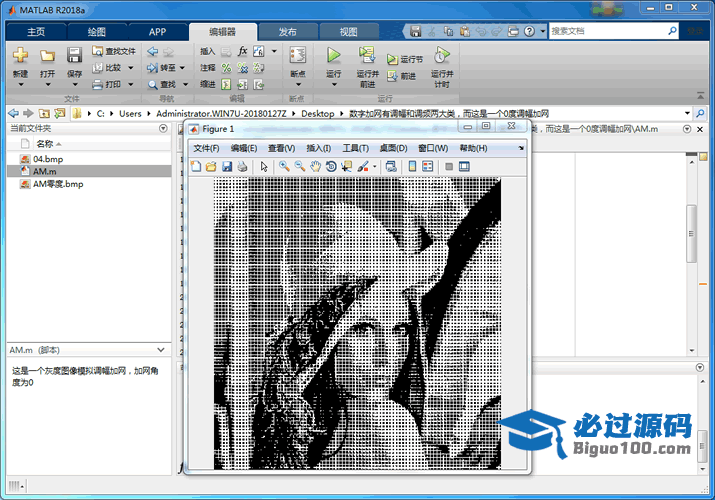Open the 工具(T) menu in Figure window

pyautogui.click(x=356, y=148)
